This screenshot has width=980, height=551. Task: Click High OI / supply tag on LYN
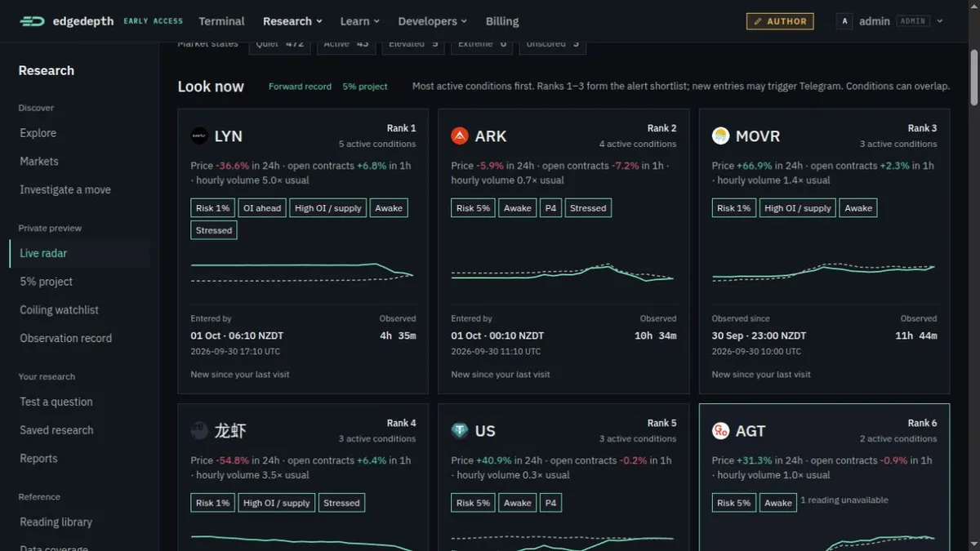coord(328,208)
